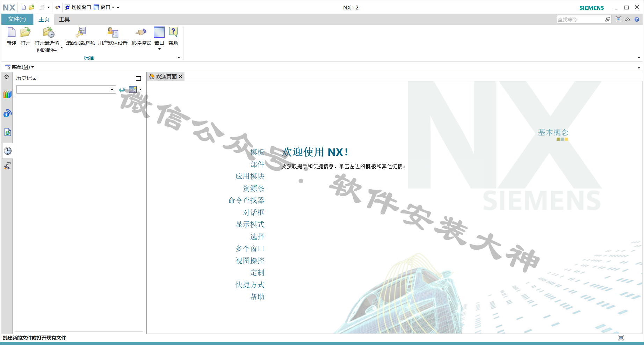The width and height of the screenshot is (644, 345).
Task: Open the repeat command dropdown arrow
Action: [x=49, y=7]
